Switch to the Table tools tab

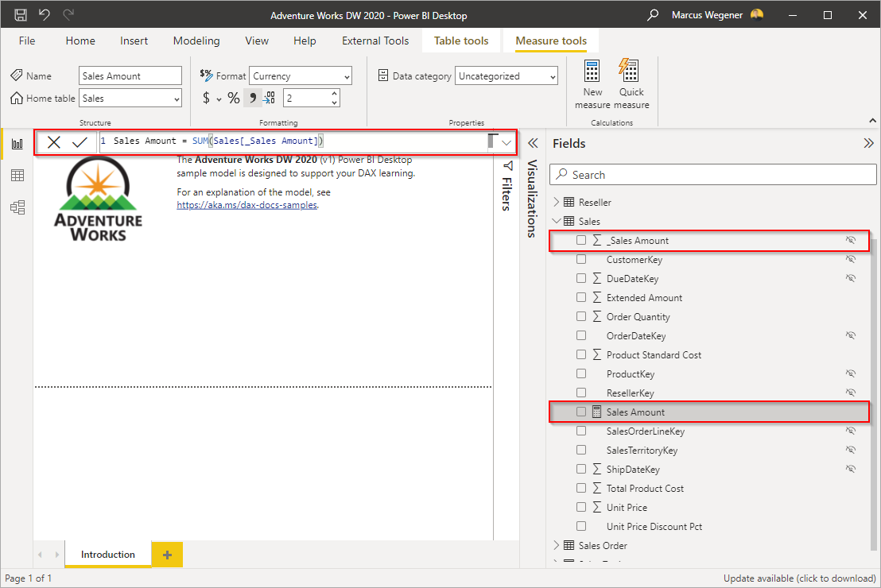pyautogui.click(x=461, y=41)
